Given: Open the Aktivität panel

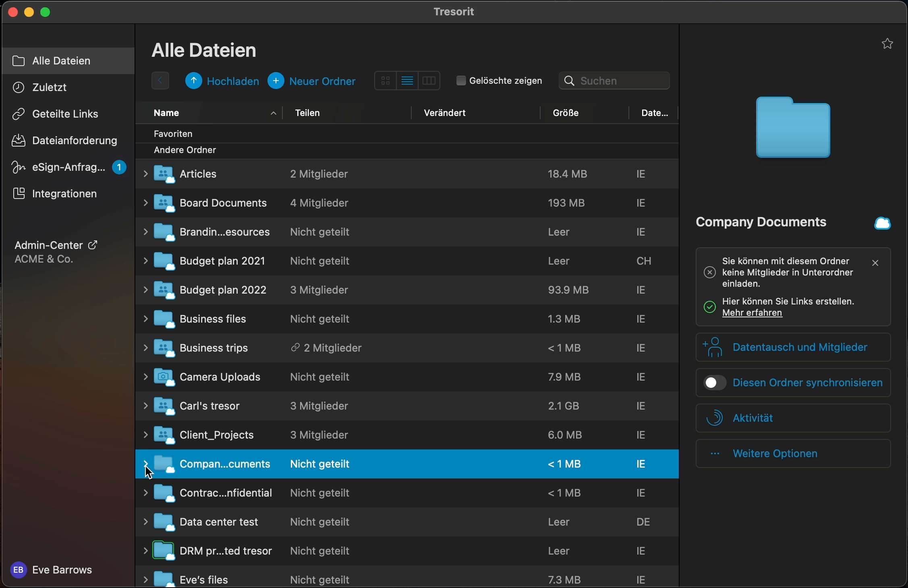Looking at the screenshot, I should pos(793,418).
